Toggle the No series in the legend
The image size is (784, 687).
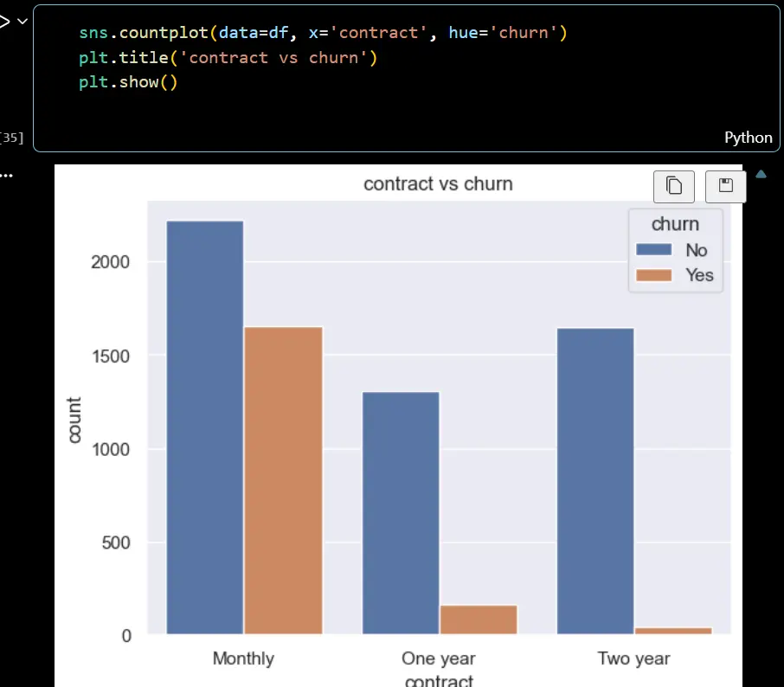point(697,250)
